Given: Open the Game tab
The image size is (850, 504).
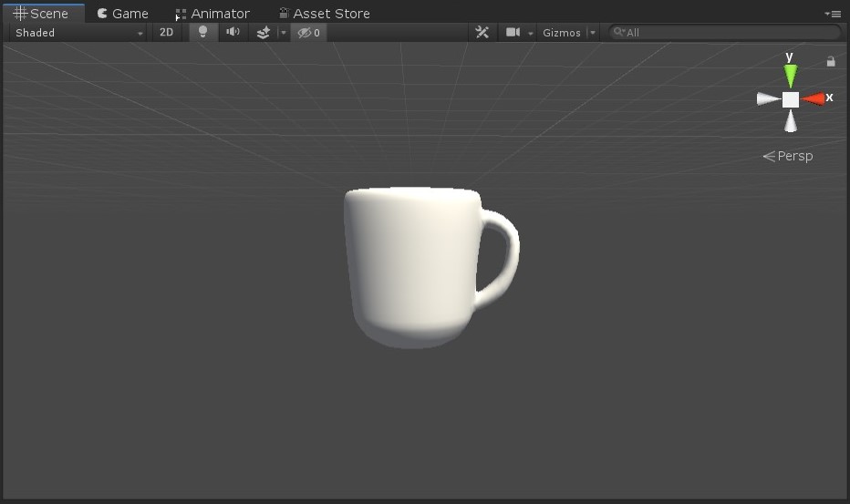Looking at the screenshot, I should coord(123,13).
